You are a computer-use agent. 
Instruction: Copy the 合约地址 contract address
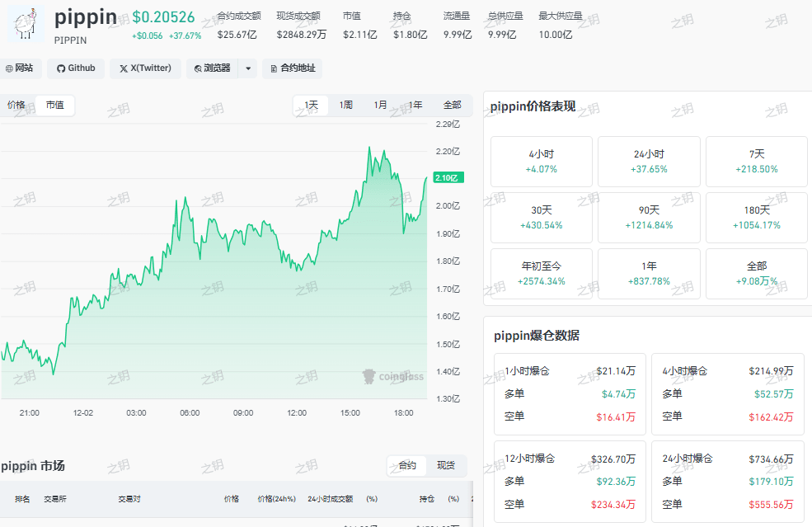[x=293, y=68]
